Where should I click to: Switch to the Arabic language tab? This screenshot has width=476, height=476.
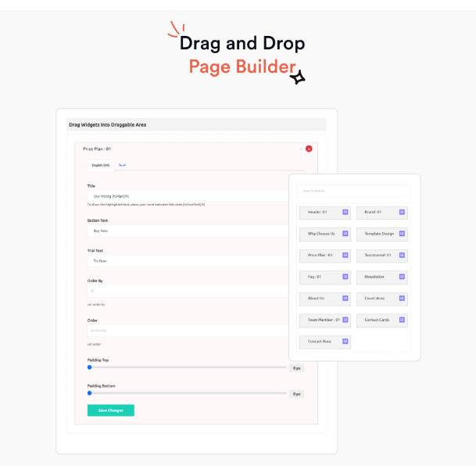click(122, 165)
